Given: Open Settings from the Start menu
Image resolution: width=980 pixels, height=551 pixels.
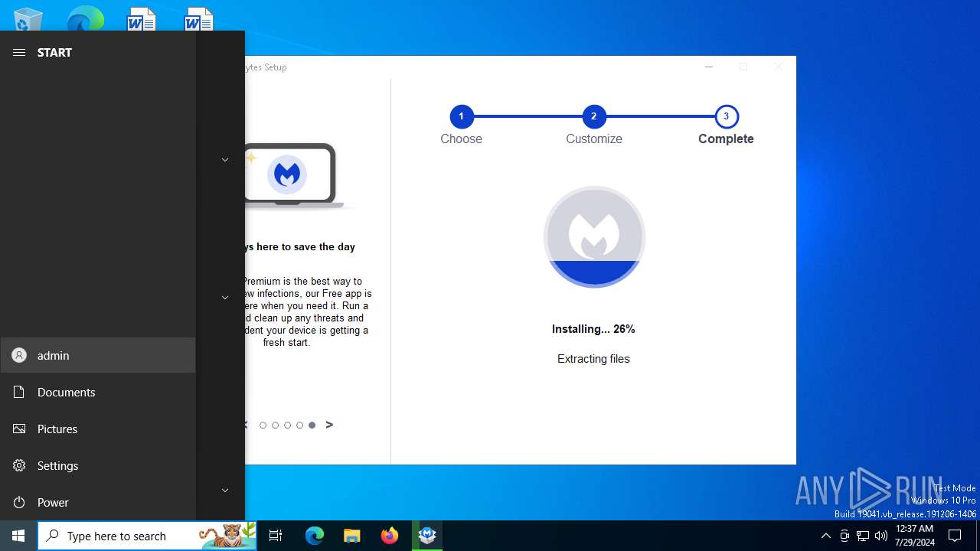Looking at the screenshot, I should pos(98,465).
